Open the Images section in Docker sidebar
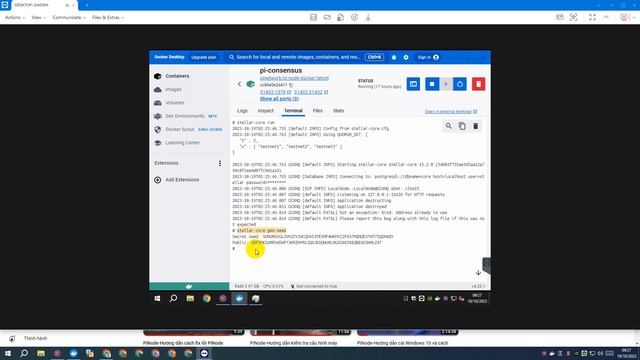 pos(173,89)
